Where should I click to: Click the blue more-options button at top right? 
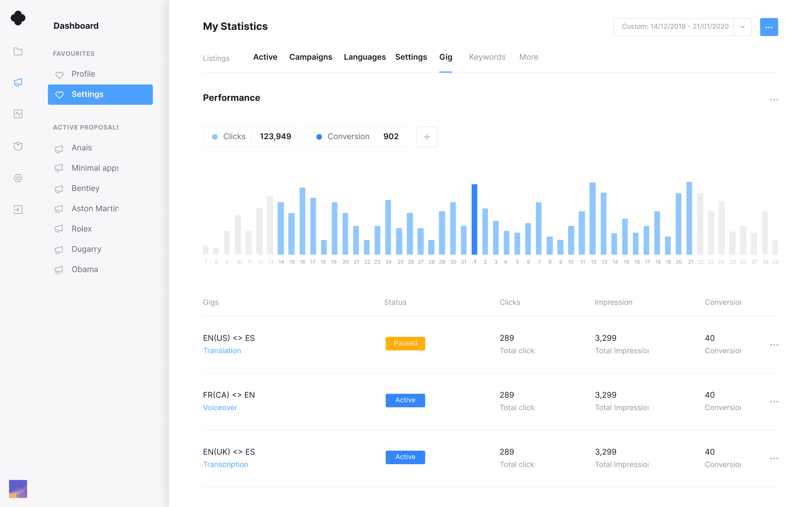click(769, 27)
